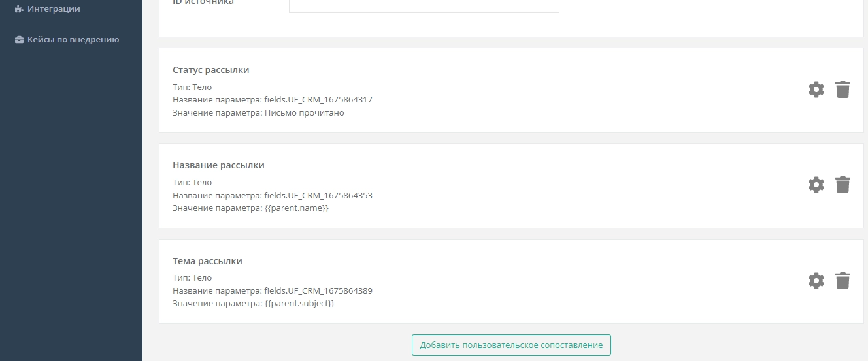Click the Письмо прочитано parameter value line
Image resolution: width=868 pixels, height=361 pixels.
[258, 113]
